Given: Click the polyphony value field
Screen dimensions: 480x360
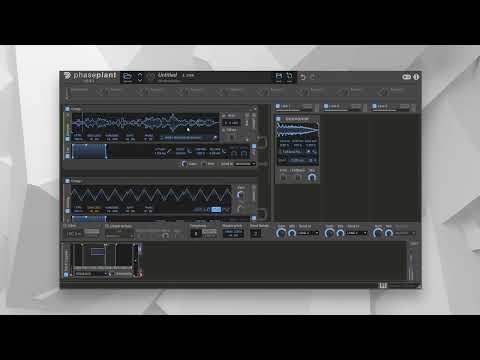Looking at the screenshot, I should point(196,233).
